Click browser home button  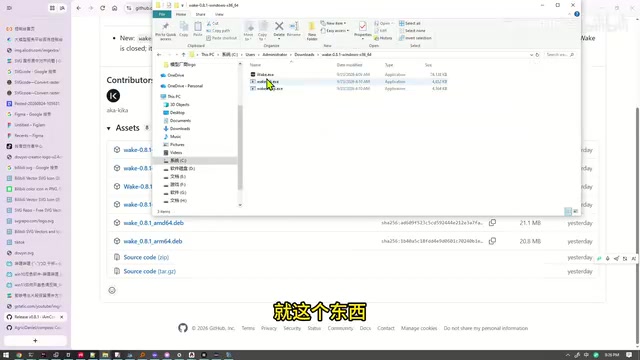coord(114,8)
